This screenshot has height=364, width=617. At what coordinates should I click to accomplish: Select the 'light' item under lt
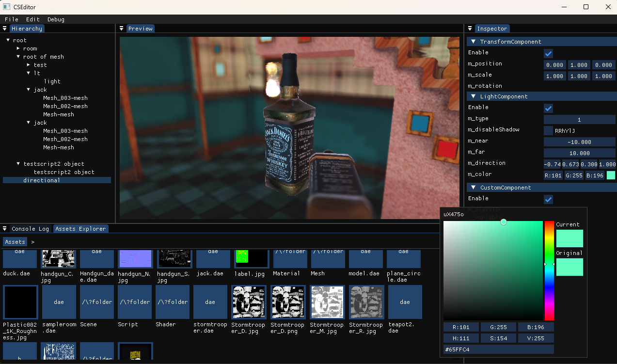coord(52,81)
